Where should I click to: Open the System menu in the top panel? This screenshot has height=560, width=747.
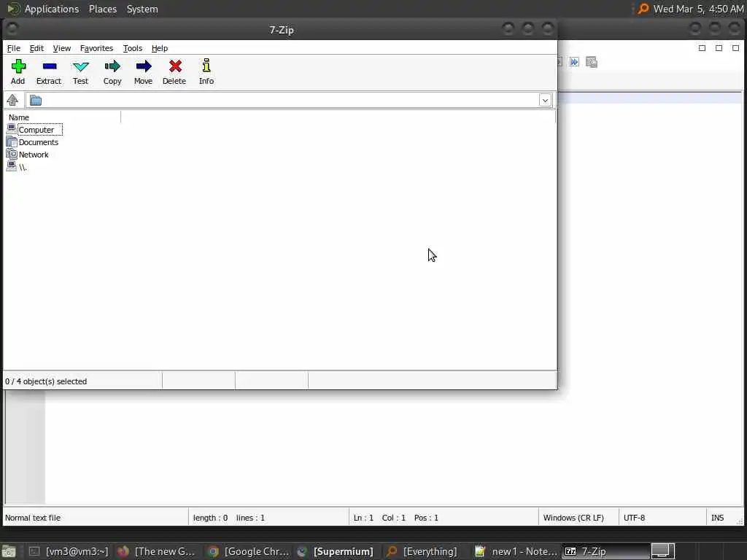(x=142, y=9)
